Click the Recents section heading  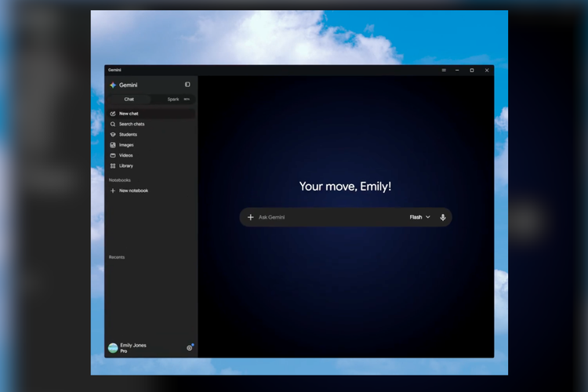117,257
